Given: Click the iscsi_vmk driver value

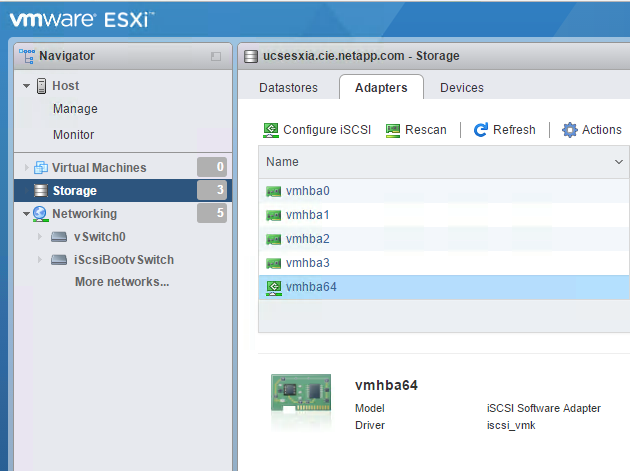Looking at the screenshot, I should pyautogui.click(x=511, y=426).
